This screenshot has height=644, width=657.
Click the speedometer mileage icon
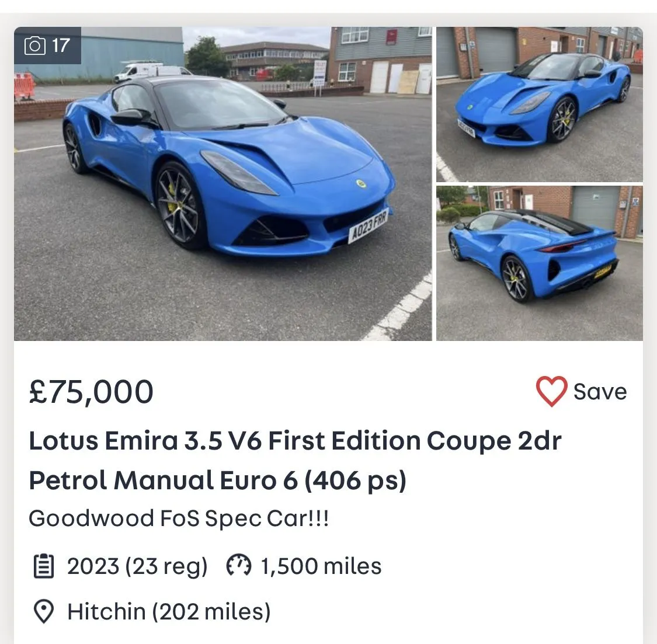click(238, 566)
